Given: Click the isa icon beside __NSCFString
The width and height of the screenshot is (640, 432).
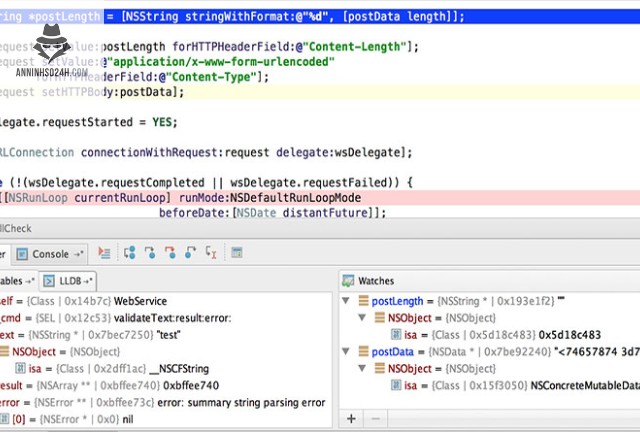Looking at the screenshot, I should [x=20, y=369].
